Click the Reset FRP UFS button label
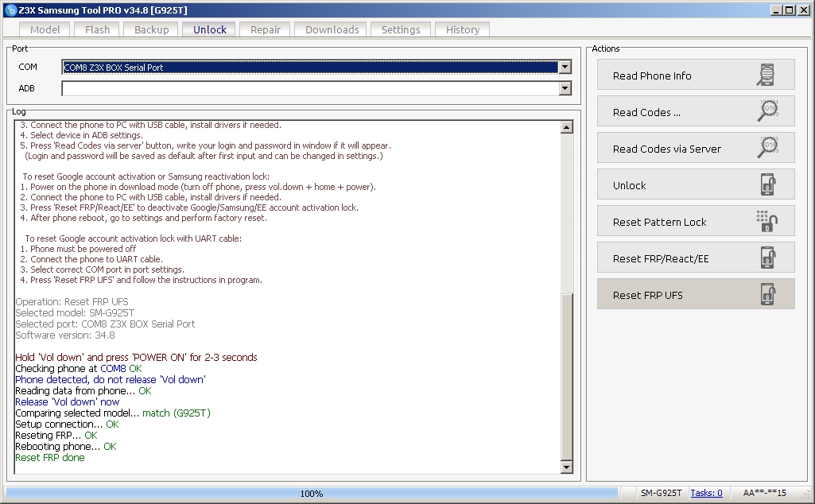 click(648, 295)
